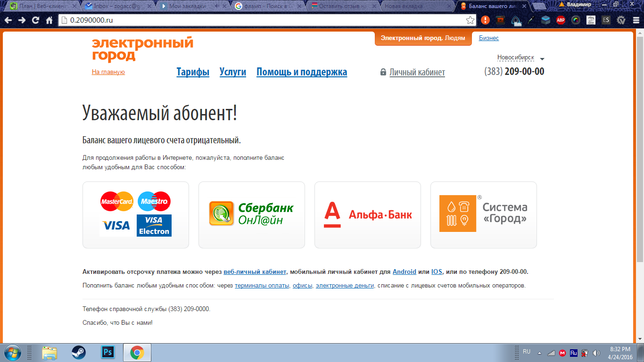Click the Show desktop strip
The width and height of the screenshot is (644, 362).
pos(641,353)
